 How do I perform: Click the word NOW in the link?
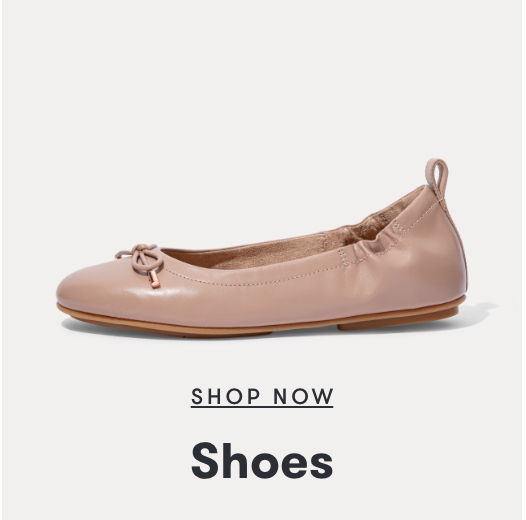pos(303,396)
